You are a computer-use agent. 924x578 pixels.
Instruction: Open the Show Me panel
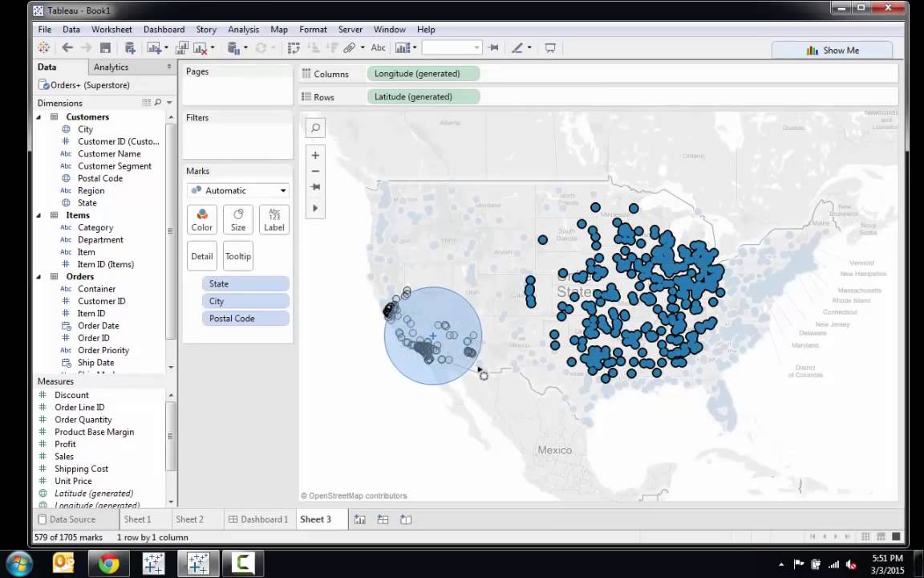point(832,50)
